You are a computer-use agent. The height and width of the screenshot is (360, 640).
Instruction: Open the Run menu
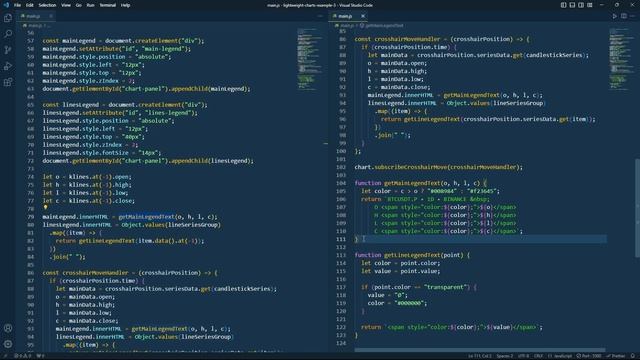91,5
